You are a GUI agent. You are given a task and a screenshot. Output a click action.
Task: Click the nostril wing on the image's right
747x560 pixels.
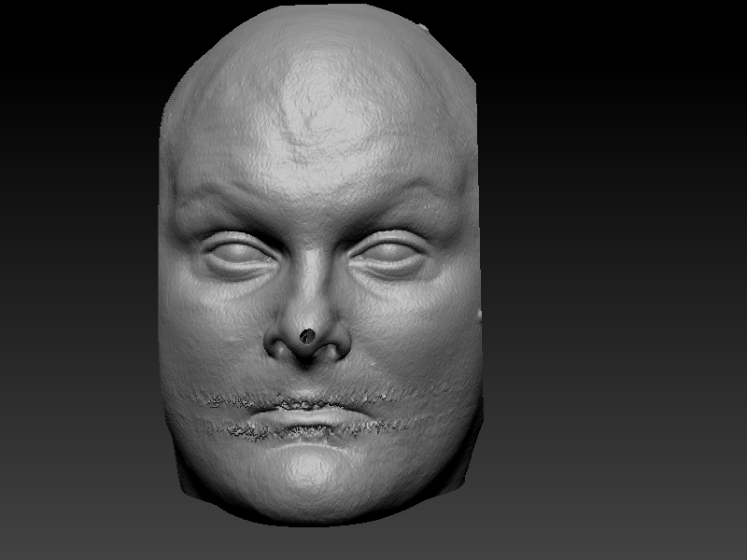[x=338, y=347]
